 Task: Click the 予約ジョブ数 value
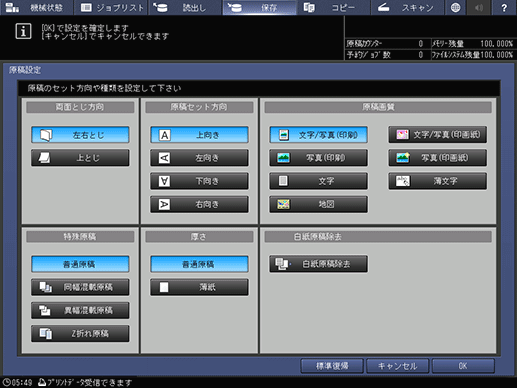tap(421, 55)
